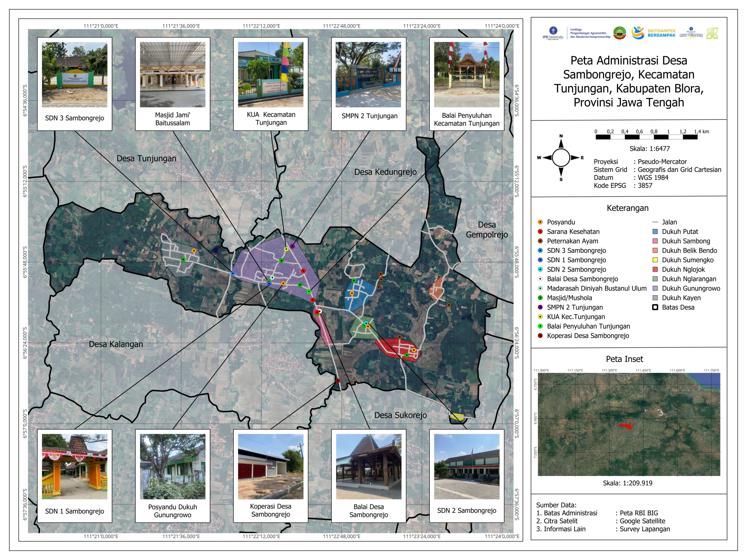Click the Dukuh Putat blue swatch
Image resolution: width=747 pixels, height=560 pixels.
coord(655,232)
